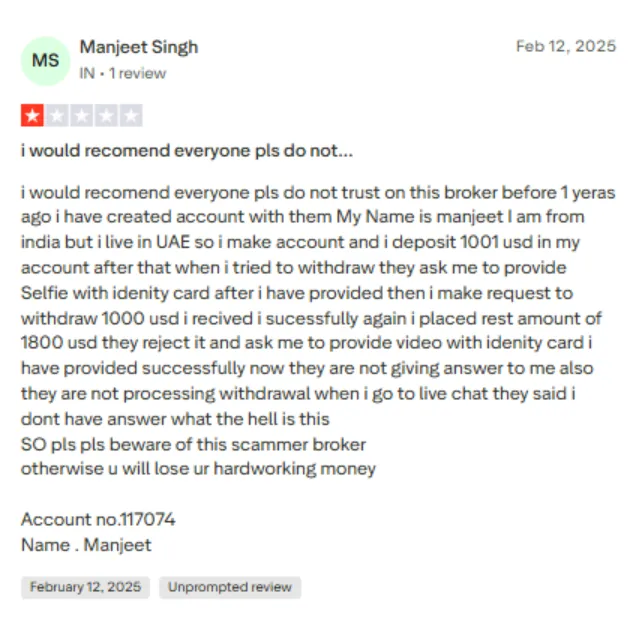Click the 'Name . Manjeet' line
This screenshot has height=632, width=634.
coord(86,545)
